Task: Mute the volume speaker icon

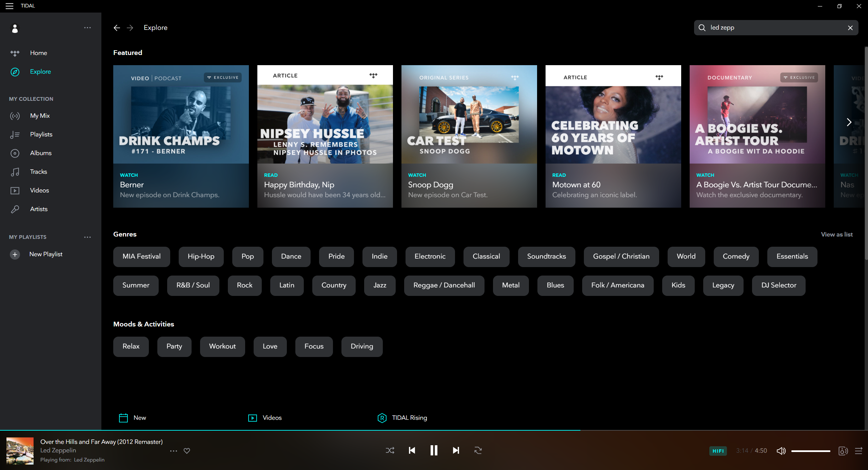Action: pyautogui.click(x=781, y=451)
